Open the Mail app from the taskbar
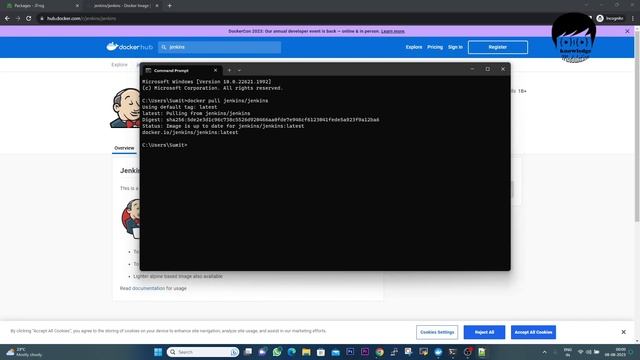 point(336,352)
